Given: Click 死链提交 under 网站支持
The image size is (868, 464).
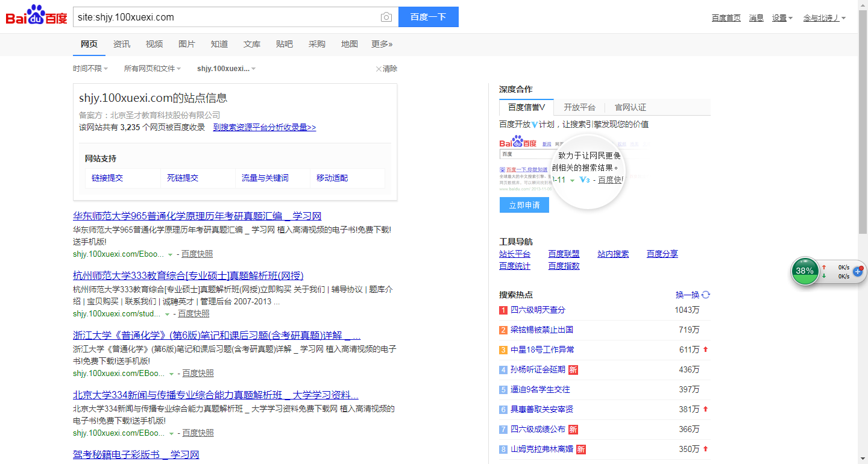Looking at the screenshot, I should (183, 178).
